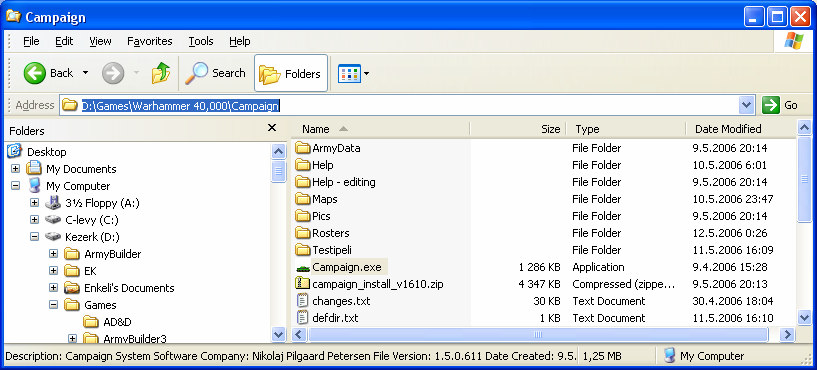
Task: Click file list vertical scrollbar up arrow
Action: coord(804,127)
